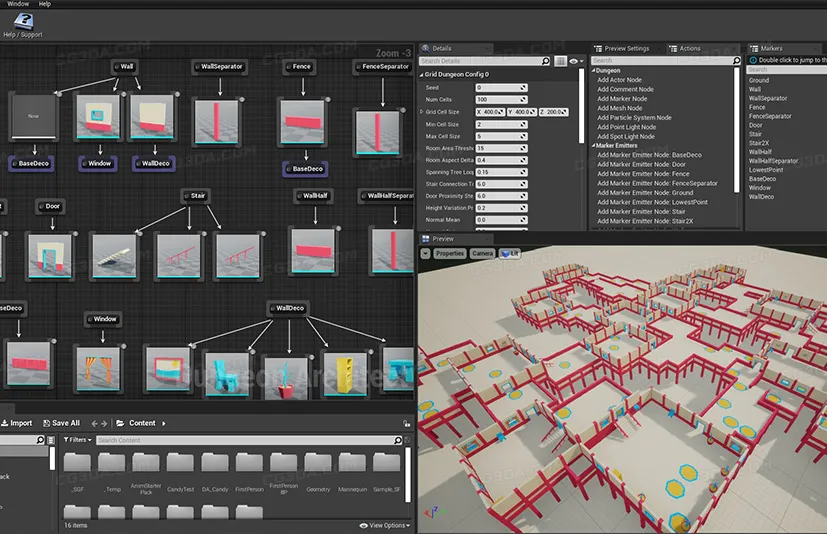The height and width of the screenshot is (534, 827).
Task: Open the Window menu
Action: pyautogui.click(x=18, y=4)
